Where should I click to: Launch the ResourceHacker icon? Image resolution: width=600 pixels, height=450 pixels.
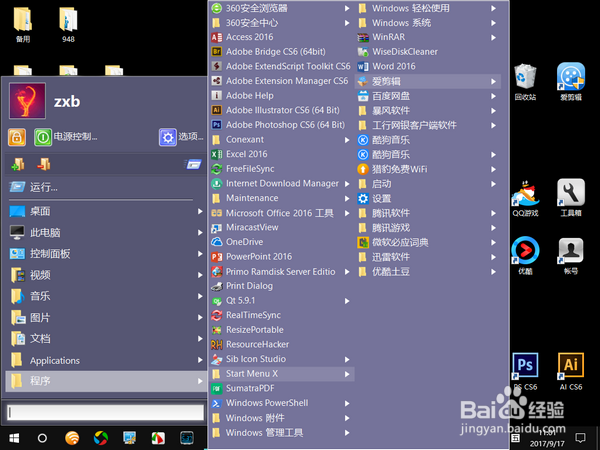[217, 345]
